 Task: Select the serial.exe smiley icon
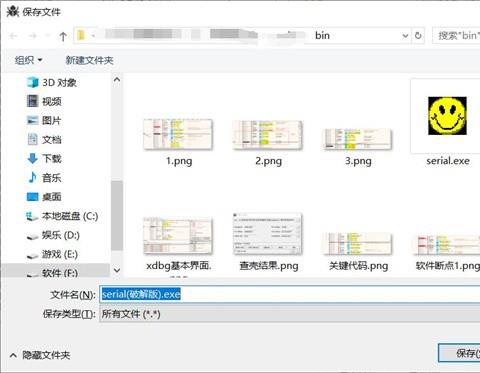(447, 116)
